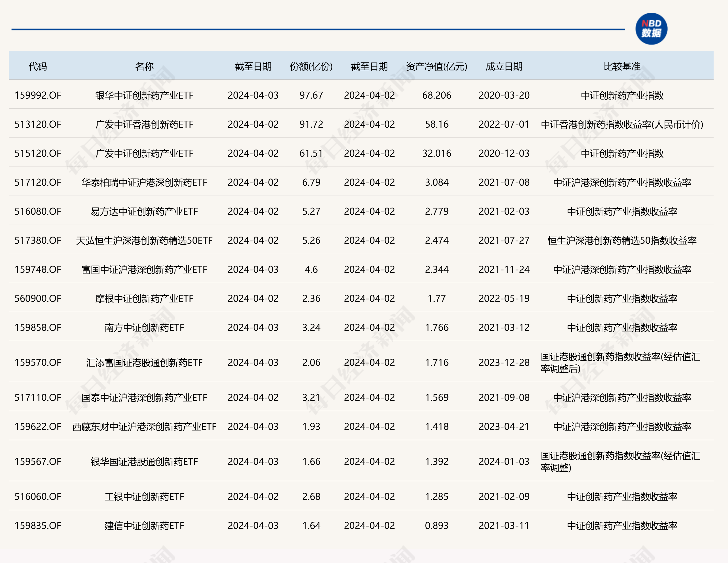The width and height of the screenshot is (728, 563).
Task: Select code 159835.OF
Action: pyautogui.click(x=38, y=526)
